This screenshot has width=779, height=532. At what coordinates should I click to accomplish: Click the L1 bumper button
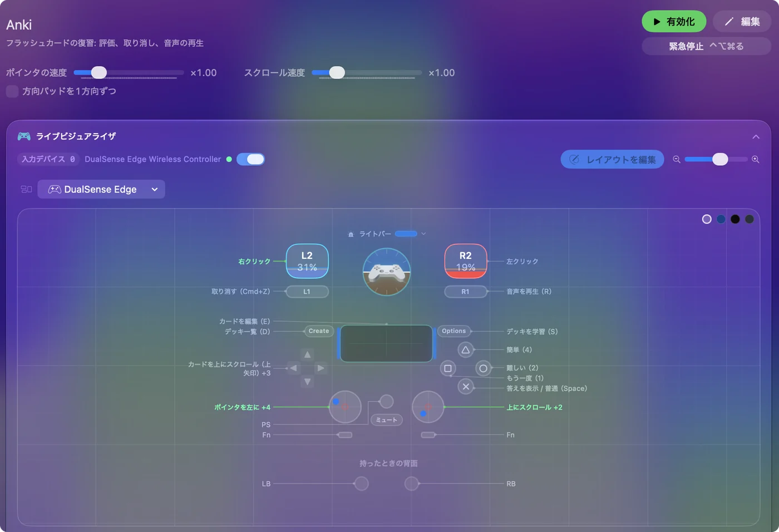(x=307, y=292)
